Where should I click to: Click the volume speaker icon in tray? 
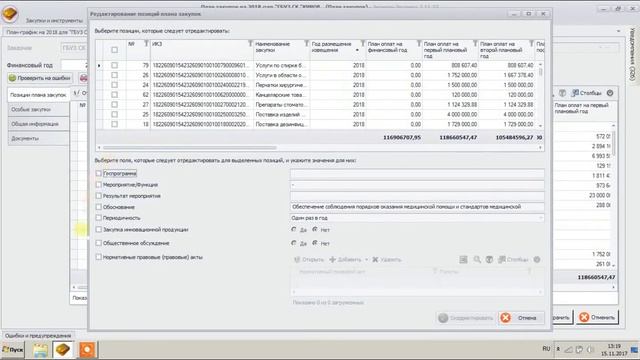point(590,350)
